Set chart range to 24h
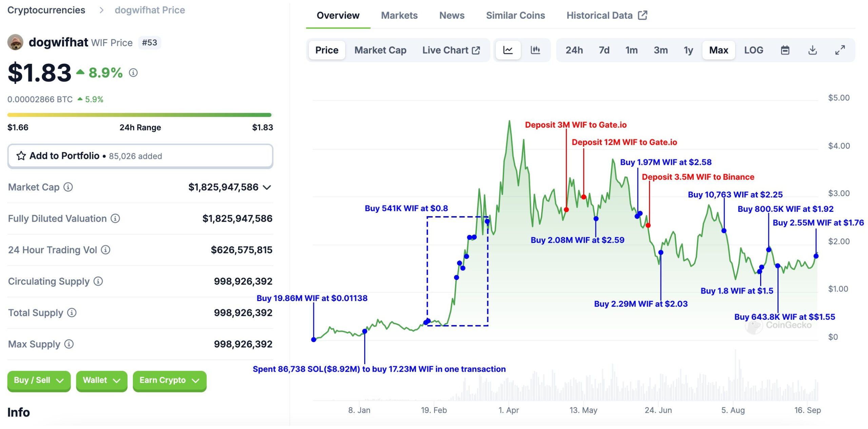The height and width of the screenshot is (429, 868). pyautogui.click(x=574, y=50)
